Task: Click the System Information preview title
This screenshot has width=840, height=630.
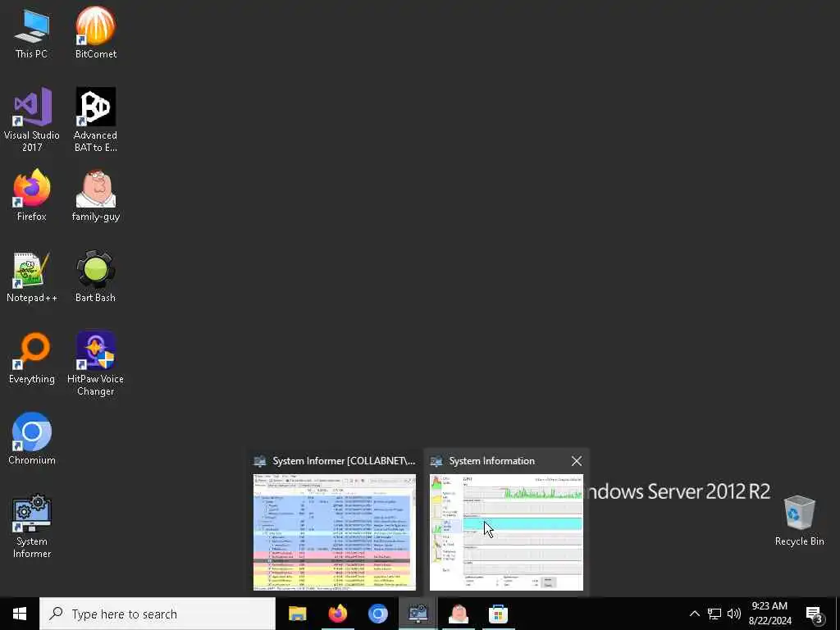Action: [x=492, y=461]
